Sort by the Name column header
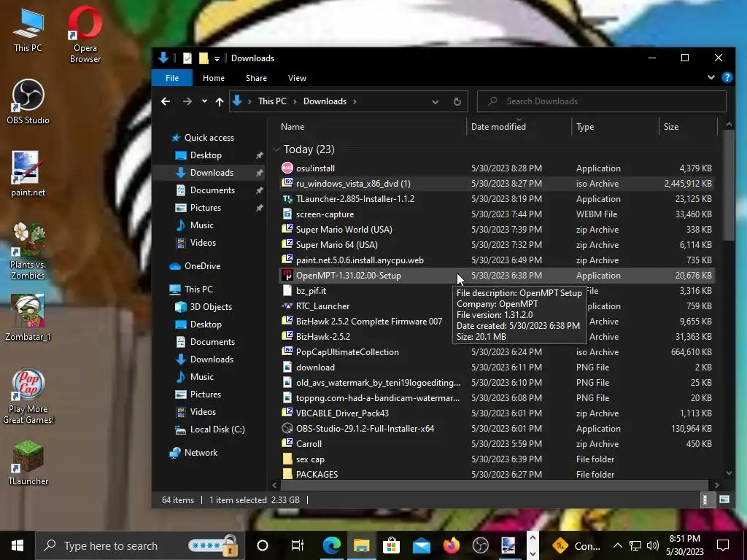The image size is (747, 560). click(293, 127)
